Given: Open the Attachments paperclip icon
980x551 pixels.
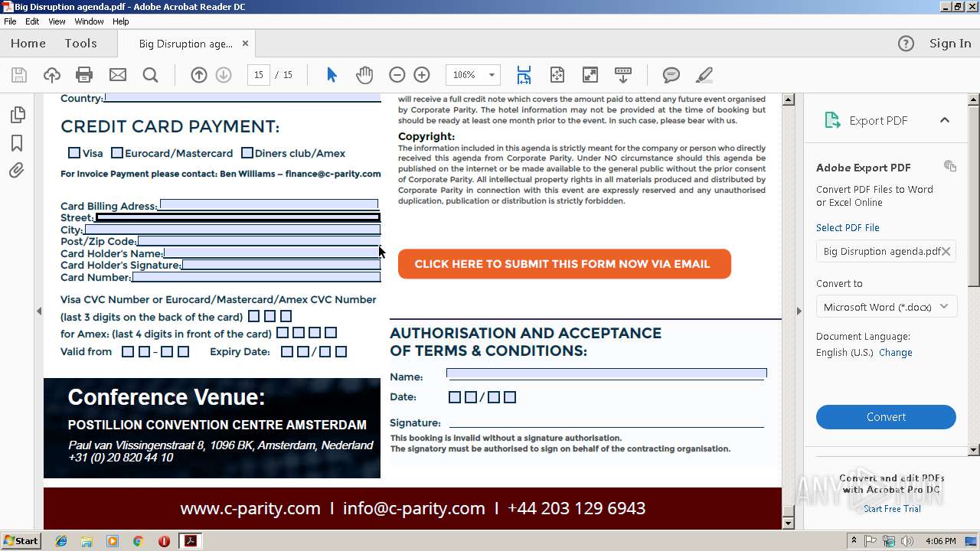Looking at the screenshot, I should [x=17, y=171].
